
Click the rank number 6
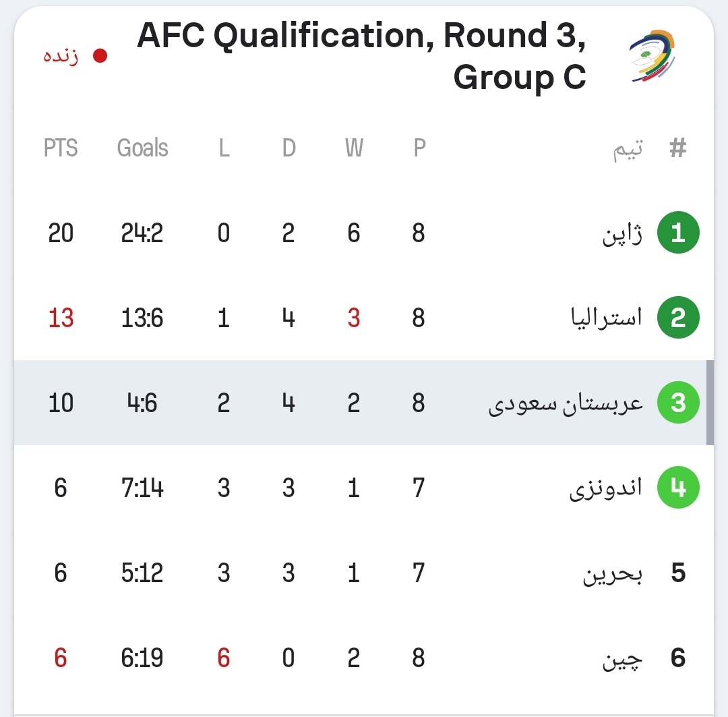[678, 658]
